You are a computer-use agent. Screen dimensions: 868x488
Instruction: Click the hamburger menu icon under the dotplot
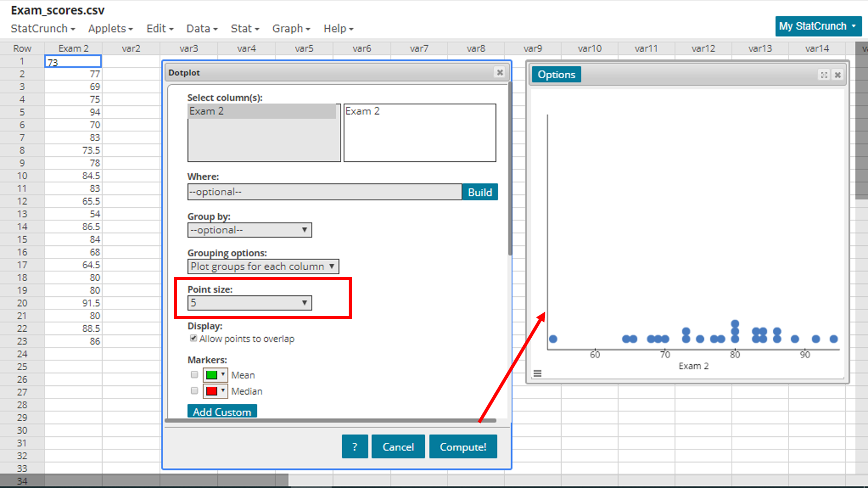coord(537,373)
